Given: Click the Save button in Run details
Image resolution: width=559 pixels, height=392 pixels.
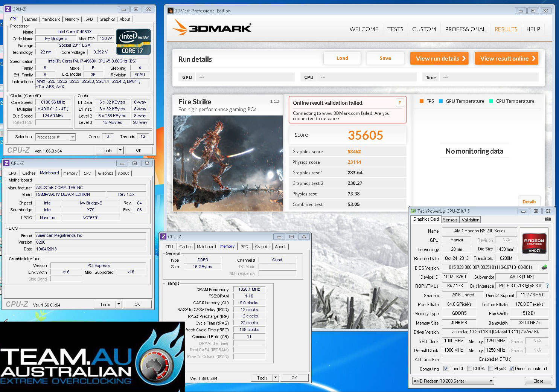Looking at the screenshot, I should click(x=385, y=58).
